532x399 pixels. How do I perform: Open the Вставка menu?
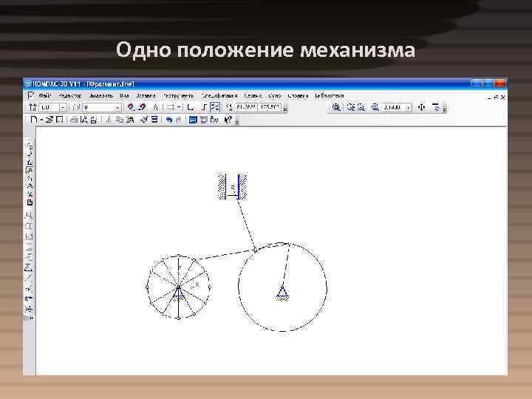click(146, 95)
